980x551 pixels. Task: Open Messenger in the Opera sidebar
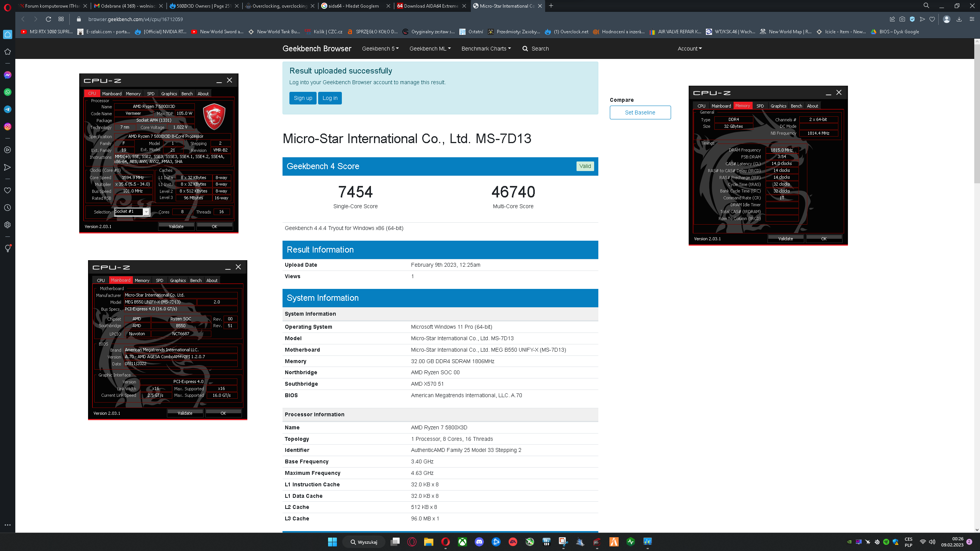click(8, 75)
